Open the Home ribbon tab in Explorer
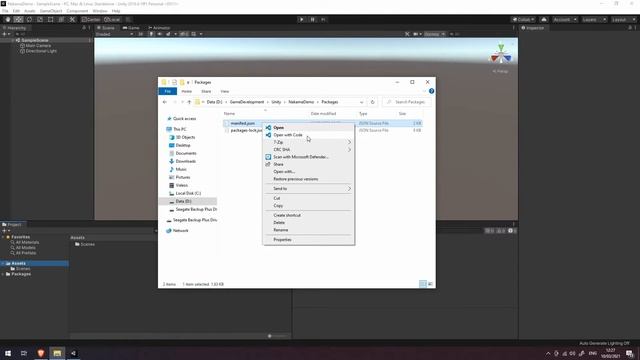 pos(187,91)
